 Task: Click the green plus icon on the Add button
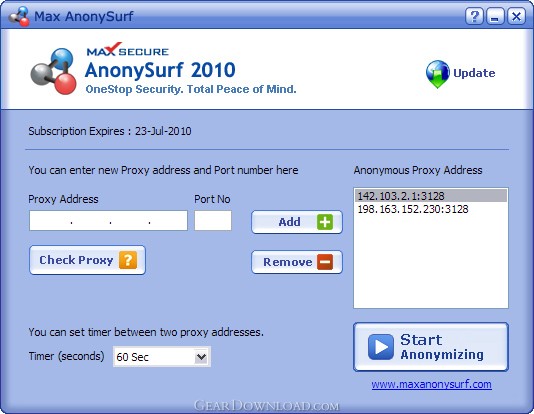pyautogui.click(x=325, y=222)
